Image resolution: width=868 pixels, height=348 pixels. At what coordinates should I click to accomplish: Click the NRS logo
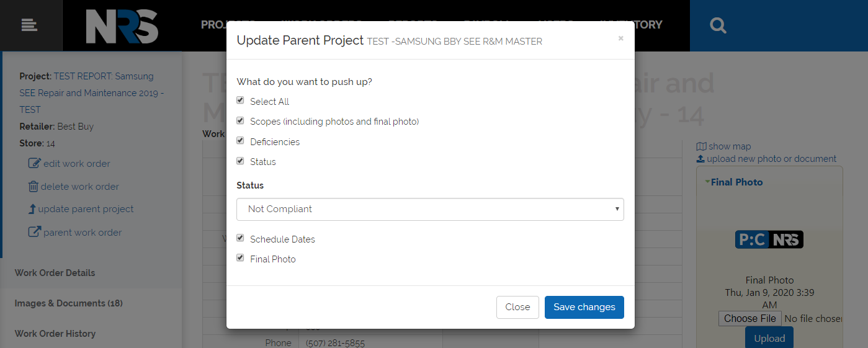point(122,25)
